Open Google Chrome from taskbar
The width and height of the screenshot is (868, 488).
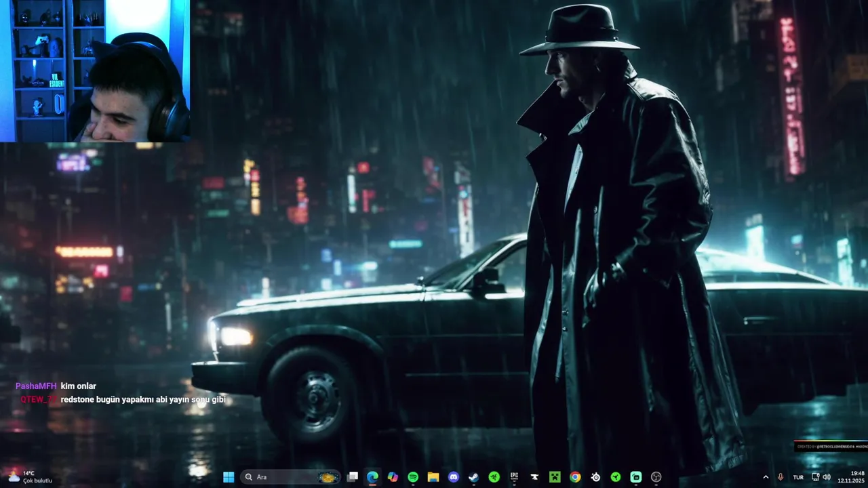pyautogui.click(x=575, y=477)
